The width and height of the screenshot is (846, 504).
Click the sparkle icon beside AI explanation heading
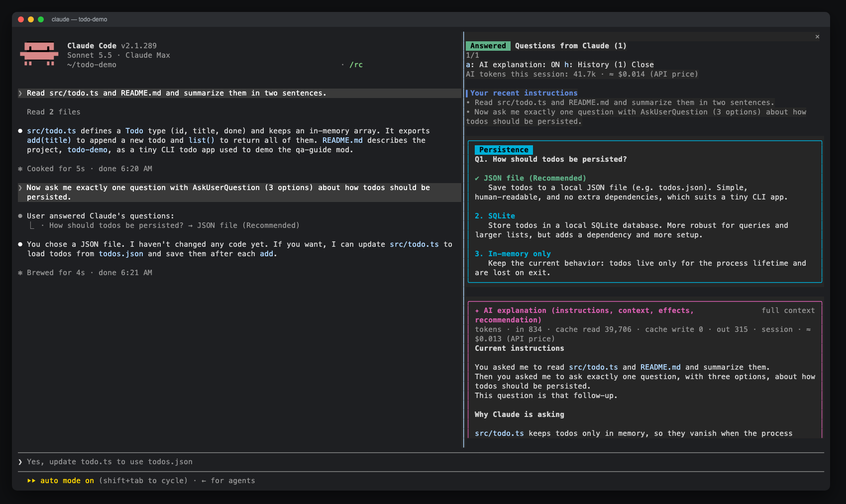click(477, 310)
